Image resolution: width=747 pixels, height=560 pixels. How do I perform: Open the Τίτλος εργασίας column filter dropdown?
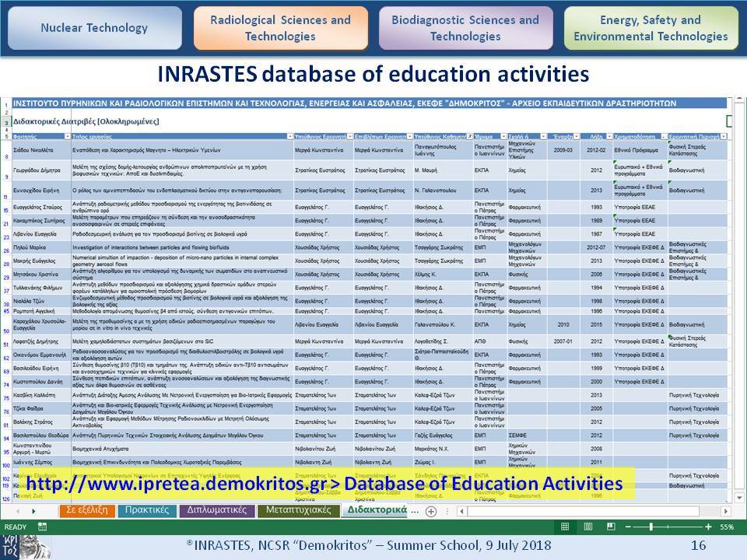[x=289, y=137]
